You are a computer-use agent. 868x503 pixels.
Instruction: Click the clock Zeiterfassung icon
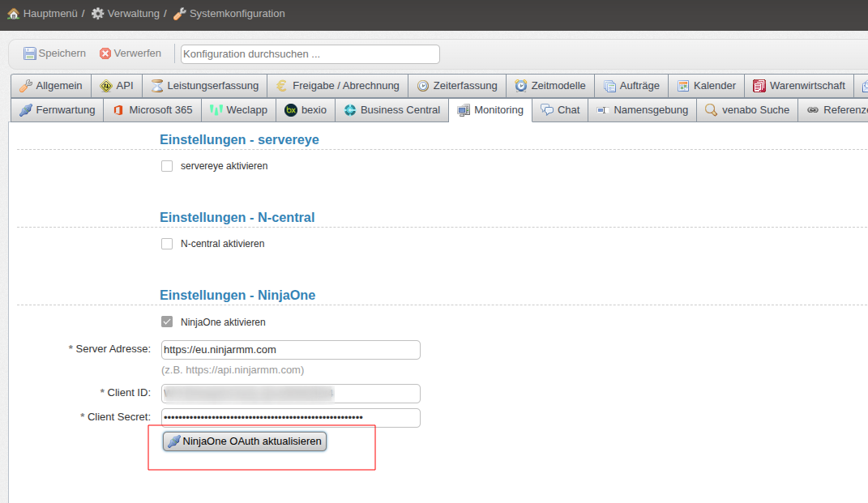click(x=423, y=86)
